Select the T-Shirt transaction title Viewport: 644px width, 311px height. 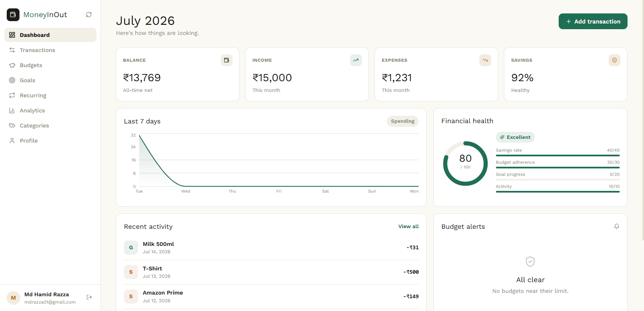click(152, 268)
